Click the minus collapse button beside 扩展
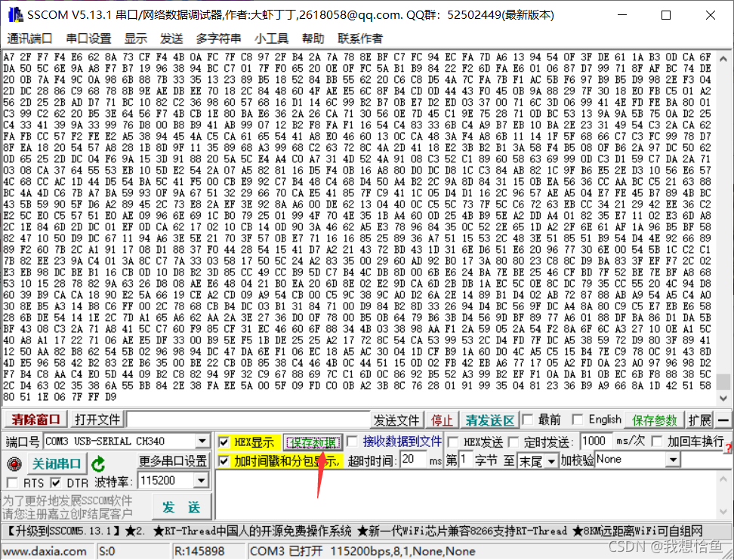Viewport: 734px width, 560px height. point(723,420)
